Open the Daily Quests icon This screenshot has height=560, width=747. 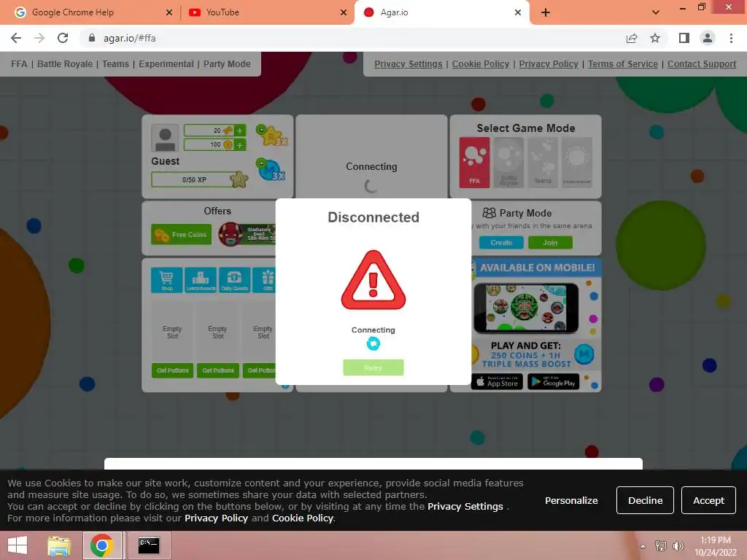click(234, 279)
